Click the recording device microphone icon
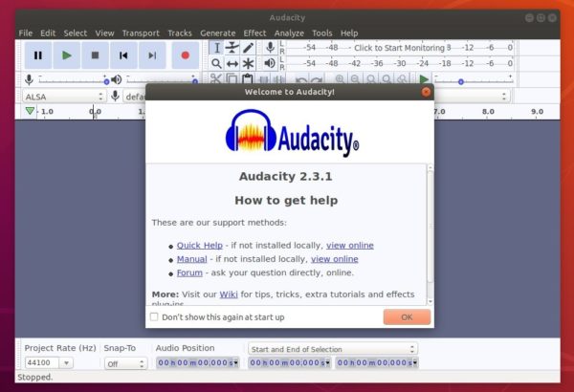 pyautogui.click(x=115, y=96)
